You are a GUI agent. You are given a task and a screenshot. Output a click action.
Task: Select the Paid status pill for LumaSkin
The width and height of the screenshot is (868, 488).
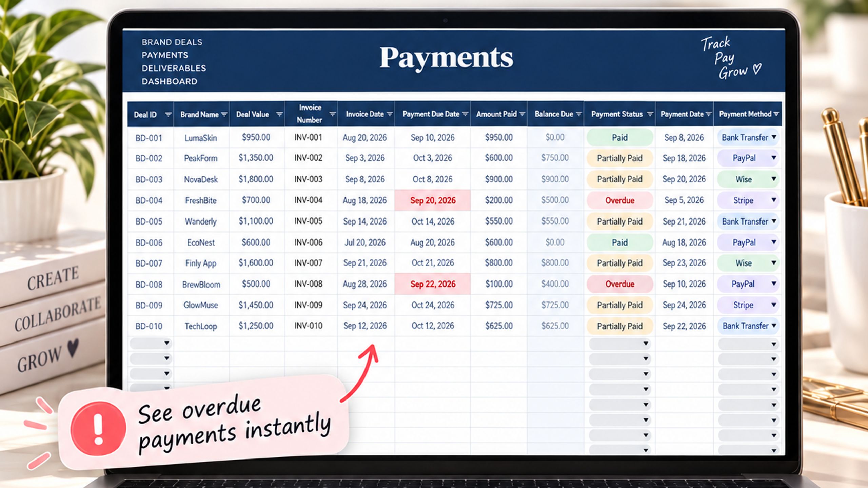pyautogui.click(x=619, y=138)
